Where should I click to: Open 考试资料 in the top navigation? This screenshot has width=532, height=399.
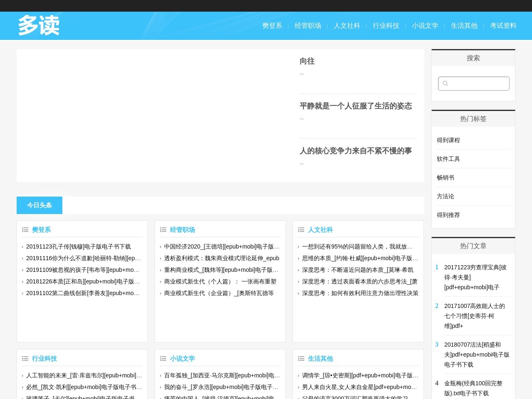click(x=503, y=26)
